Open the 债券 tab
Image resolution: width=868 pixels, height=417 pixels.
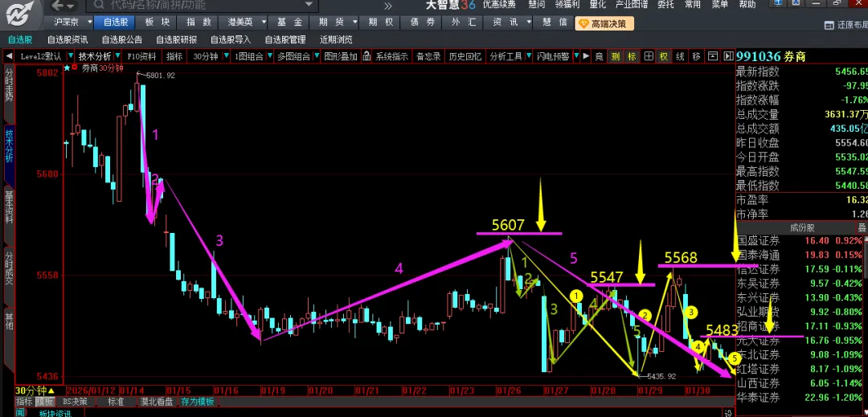tap(422, 22)
